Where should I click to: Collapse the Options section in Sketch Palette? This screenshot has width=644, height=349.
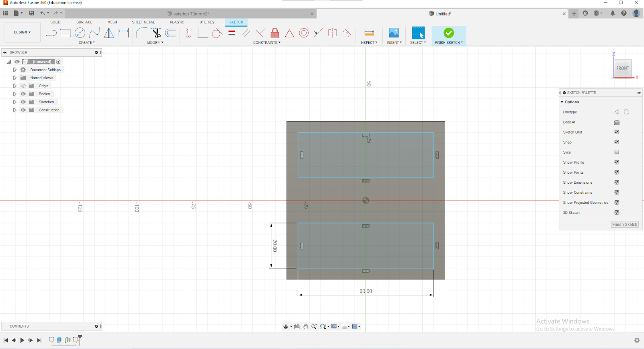point(562,102)
